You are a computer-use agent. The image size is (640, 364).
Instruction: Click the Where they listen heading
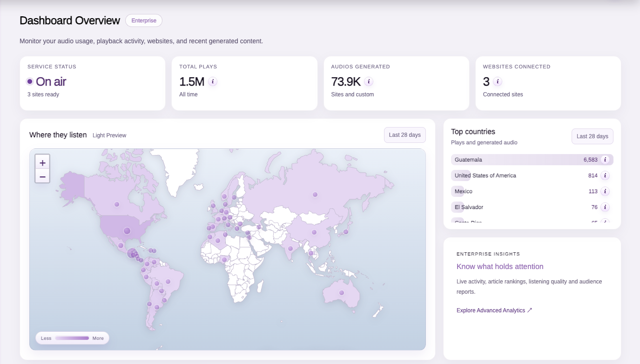58,135
